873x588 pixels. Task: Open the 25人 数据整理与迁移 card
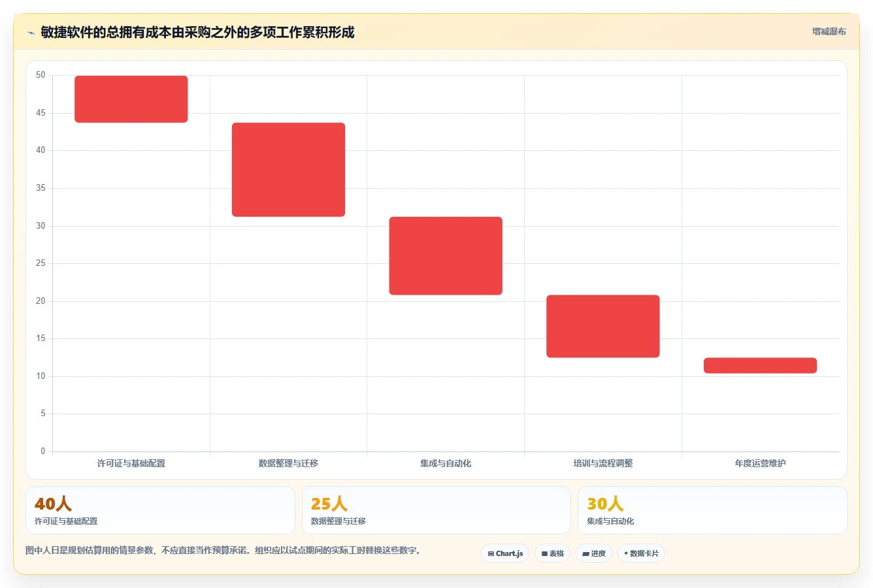click(436, 510)
